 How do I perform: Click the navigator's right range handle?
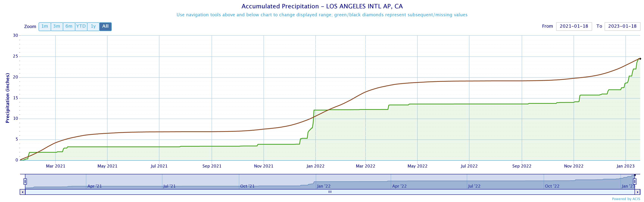635,181
